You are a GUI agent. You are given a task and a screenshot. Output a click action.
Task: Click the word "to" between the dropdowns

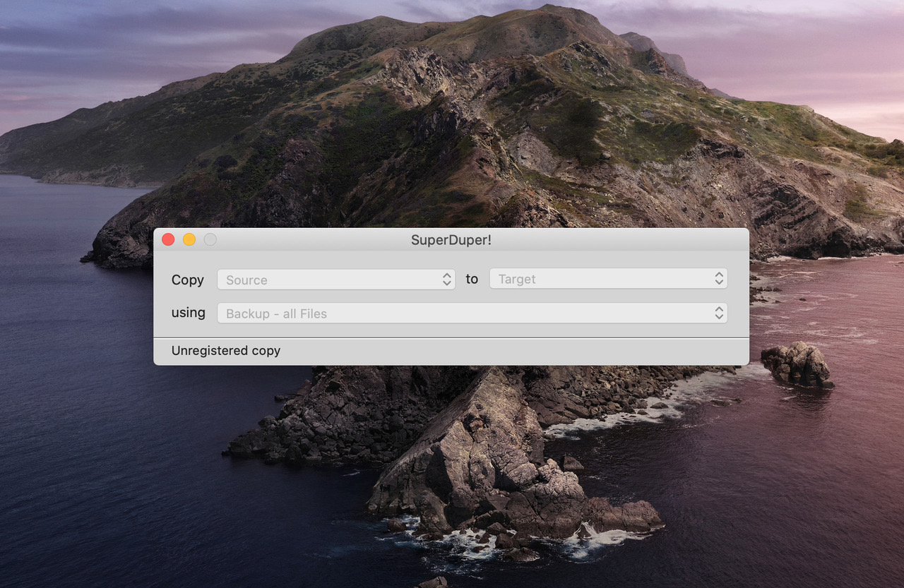[472, 279]
